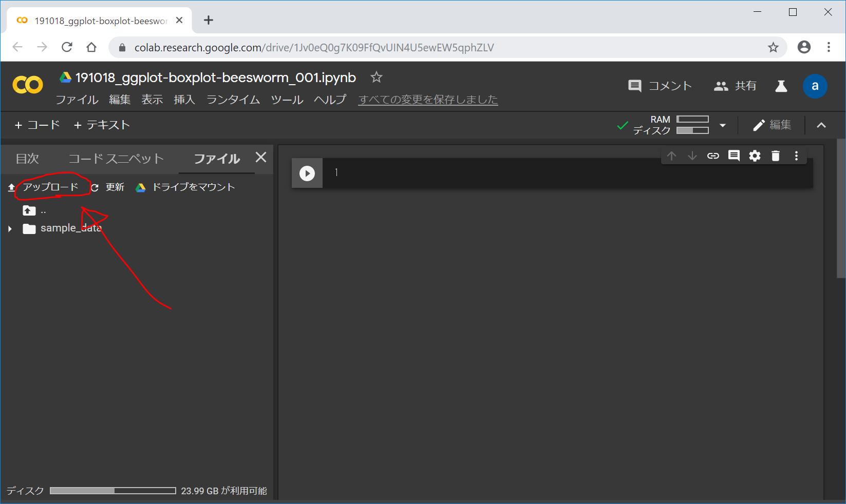Move cell up with arrow icon
Viewport: 846px width, 504px height.
point(671,156)
